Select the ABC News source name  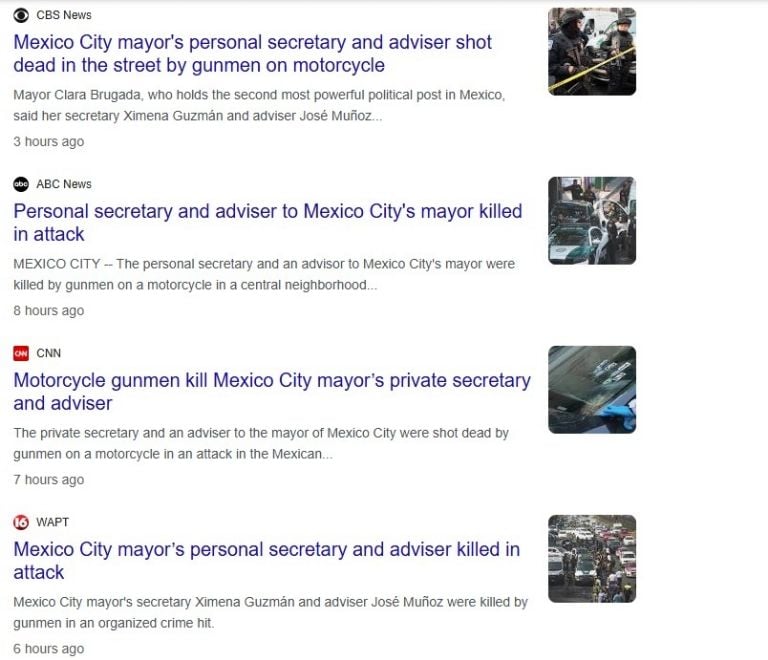click(64, 184)
